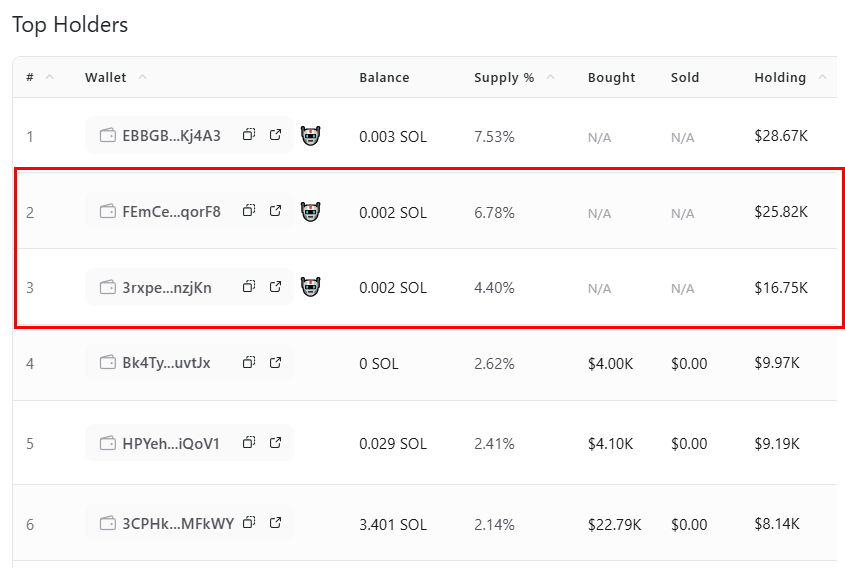The height and width of the screenshot is (568, 845).
Task: Sort table by Wallet column arrow
Action: click(142, 77)
